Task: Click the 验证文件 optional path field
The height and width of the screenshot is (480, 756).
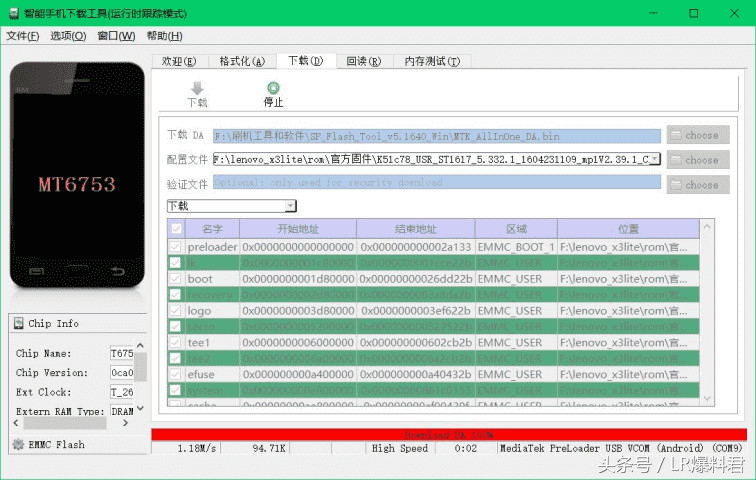Action: 437,182
